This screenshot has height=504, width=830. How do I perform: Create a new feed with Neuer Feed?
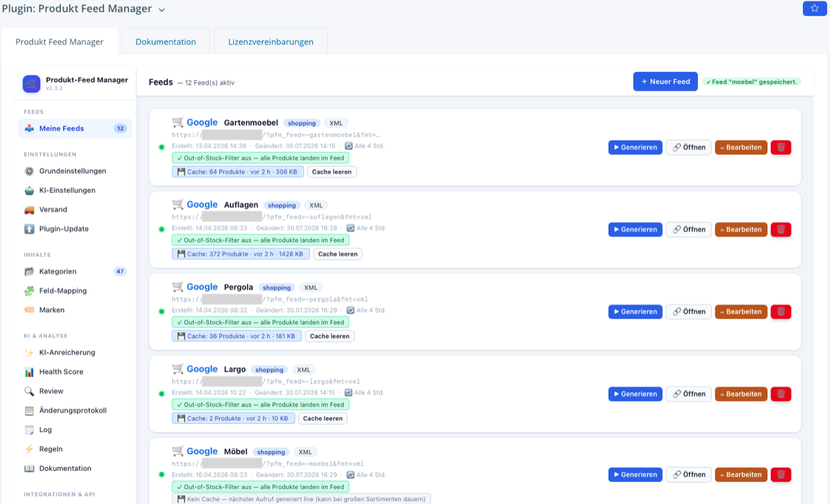coord(665,82)
